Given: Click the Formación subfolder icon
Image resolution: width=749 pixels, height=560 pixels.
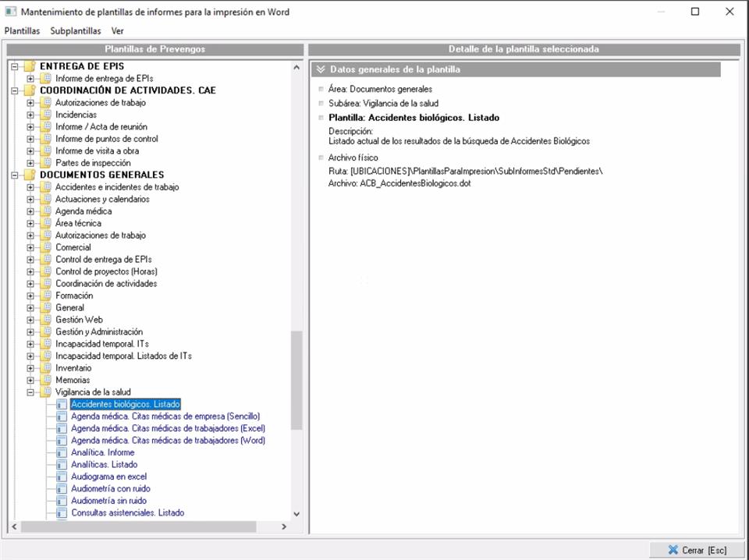Looking at the screenshot, I should [46, 296].
